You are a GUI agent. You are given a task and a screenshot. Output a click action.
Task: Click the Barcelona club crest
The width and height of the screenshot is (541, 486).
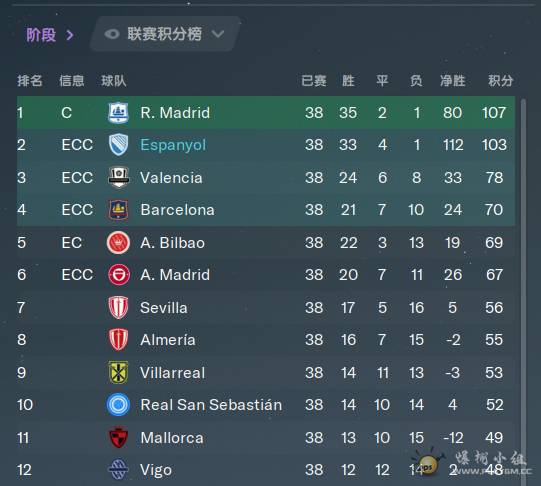[x=118, y=210]
